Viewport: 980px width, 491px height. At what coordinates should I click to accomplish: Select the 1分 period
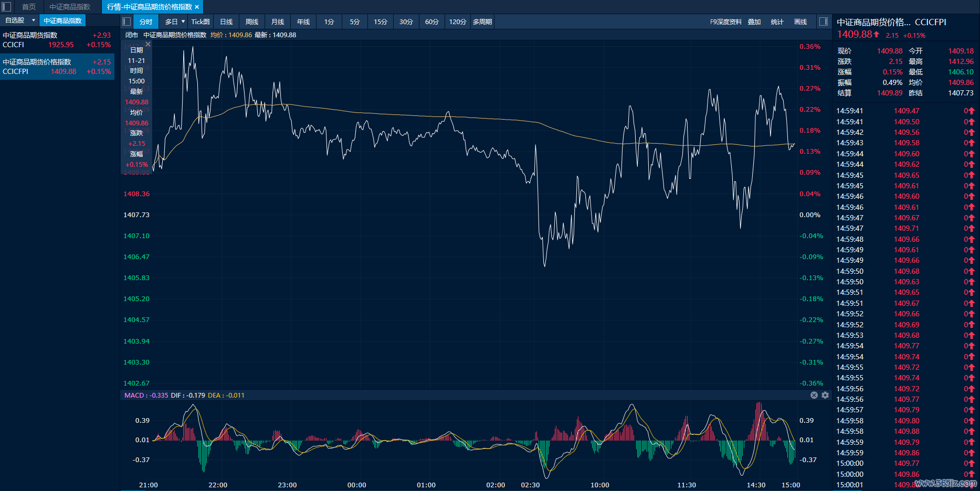329,22
